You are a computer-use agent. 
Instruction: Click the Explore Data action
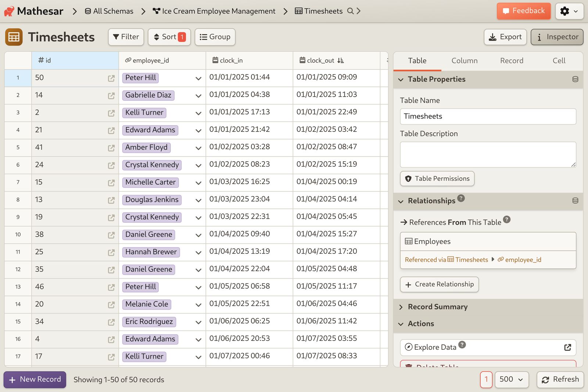[x=488, y=348]
